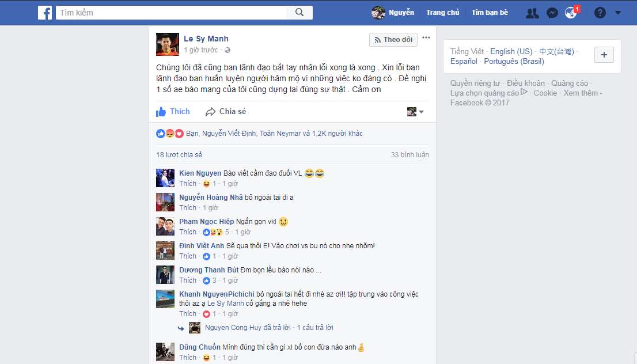This screenshot has height=364, width=637.
Task: Open the post's three-dot options menu
Action: pos(426,38)
